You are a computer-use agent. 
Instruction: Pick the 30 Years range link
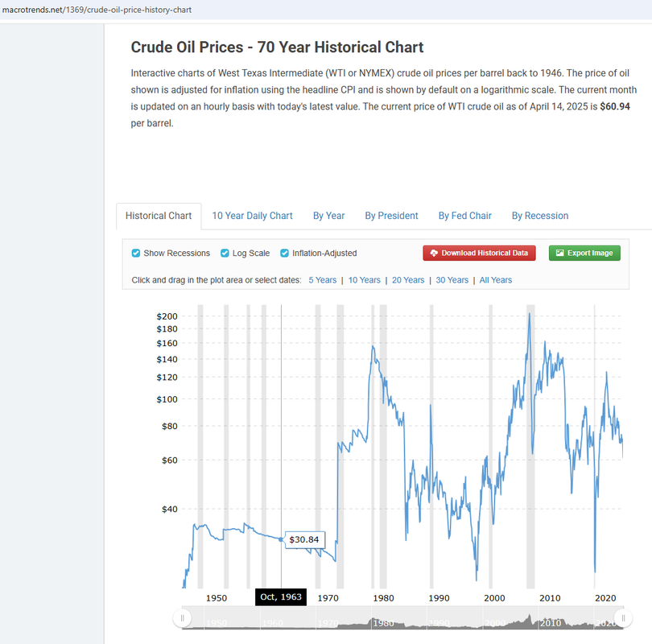(452, 280)
